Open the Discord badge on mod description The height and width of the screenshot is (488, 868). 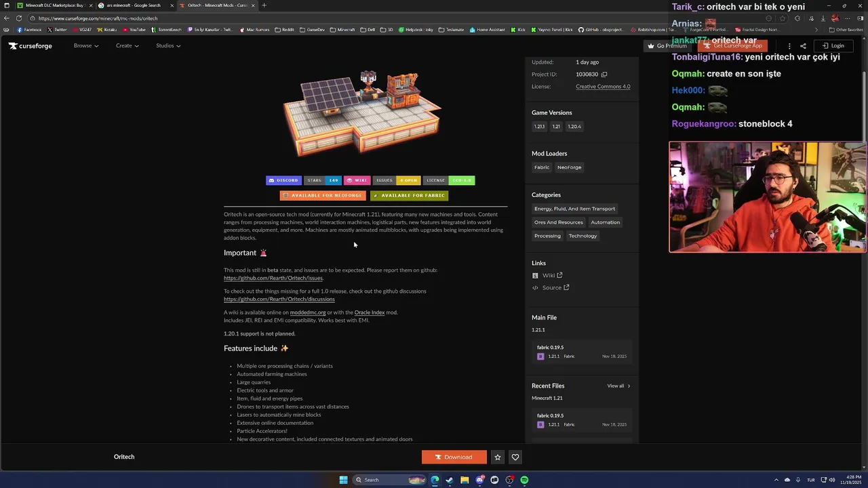(x=283, y=180)
